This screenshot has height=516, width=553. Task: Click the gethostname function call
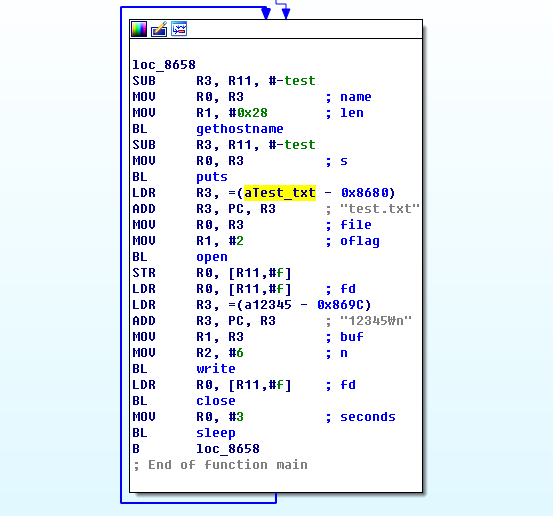click(x=240, y=129)
